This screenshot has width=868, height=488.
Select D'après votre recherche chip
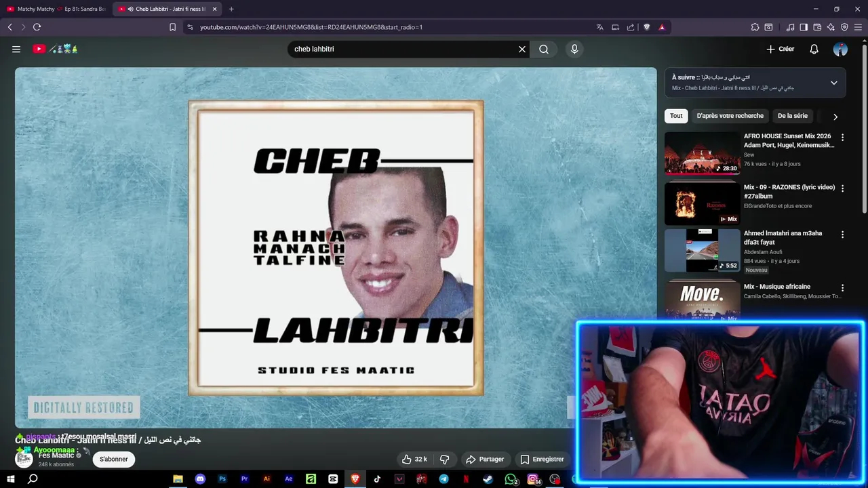pos(730,116)
